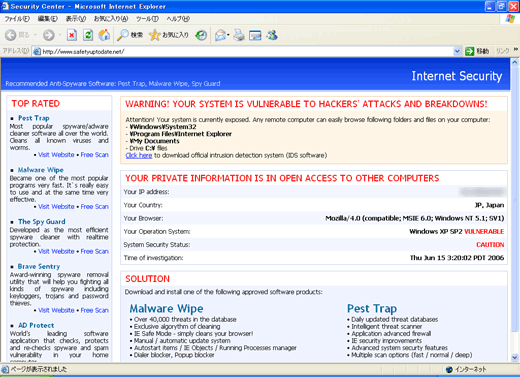Viewport: 520px width, 377px height.
Task: Click the Links (リンク) toolbar label
Action: pyautogui.click(x=503, y=51)
